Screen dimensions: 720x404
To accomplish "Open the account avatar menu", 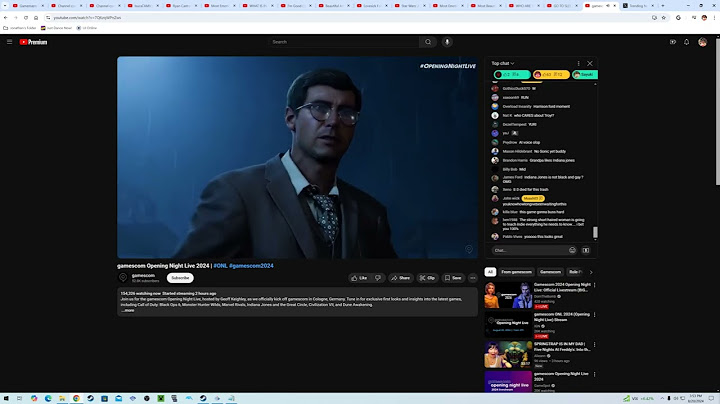I will (703, 42).
